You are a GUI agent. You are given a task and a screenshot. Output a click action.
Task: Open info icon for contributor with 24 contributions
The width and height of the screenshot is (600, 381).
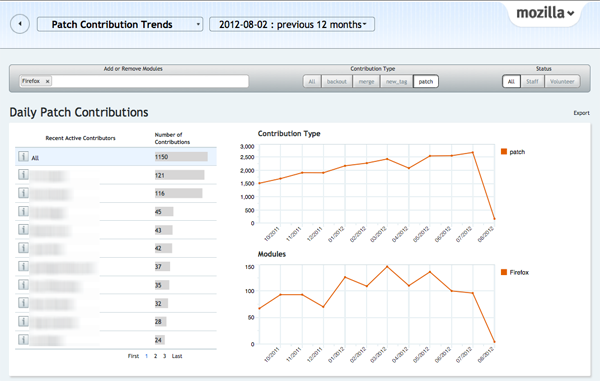[x=23, y=340]
